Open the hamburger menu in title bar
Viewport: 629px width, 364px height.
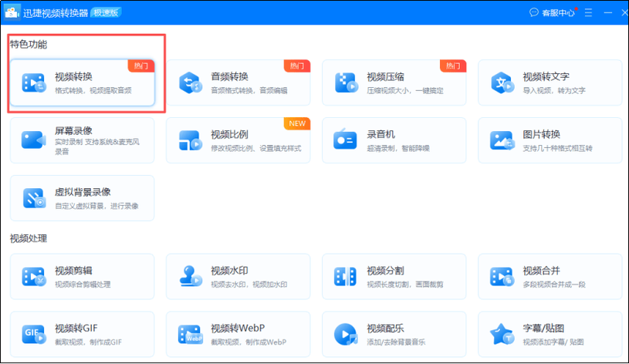[589, 12]
